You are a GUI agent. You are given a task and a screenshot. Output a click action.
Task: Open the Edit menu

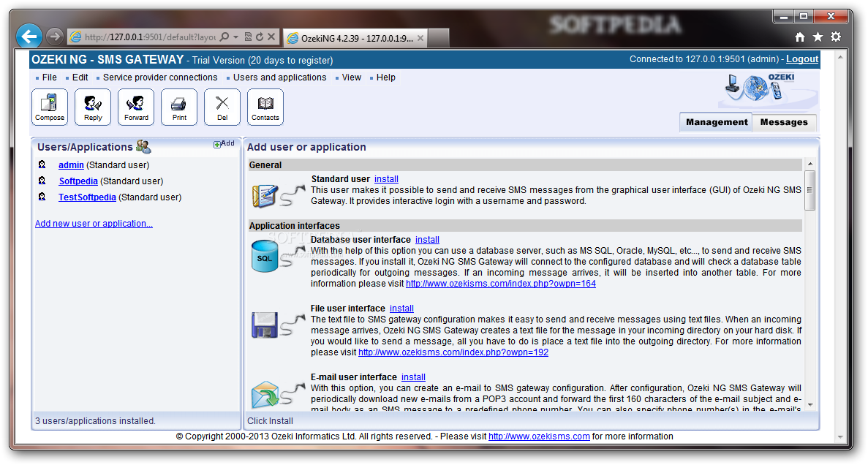pyautogui.click(x=80, y=77)
